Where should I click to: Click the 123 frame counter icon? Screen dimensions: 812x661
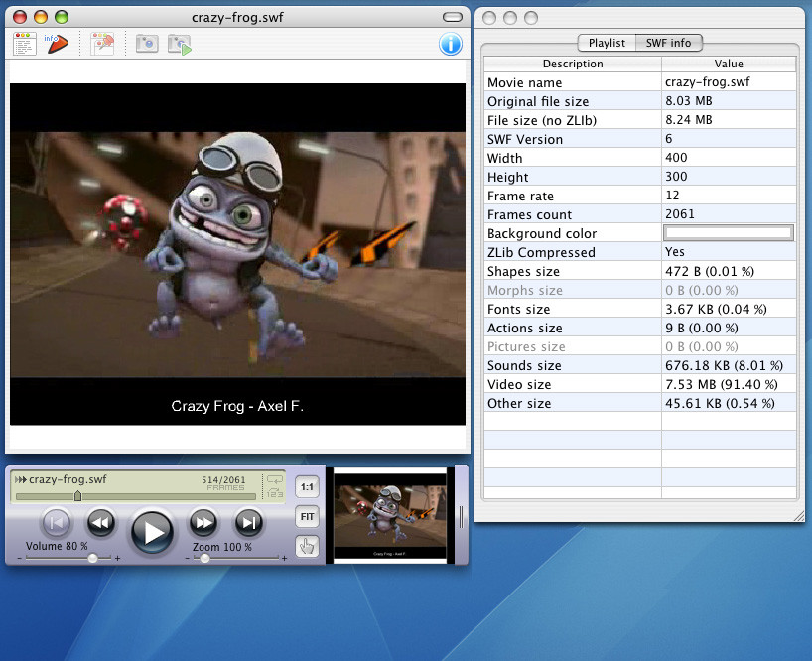275,491
